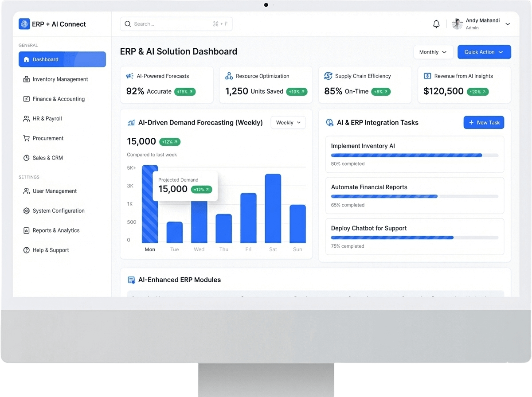This screenshot has width=532, height=397.
Task: Go to Finance & Accounting section
Action: [x=58, y=99]
